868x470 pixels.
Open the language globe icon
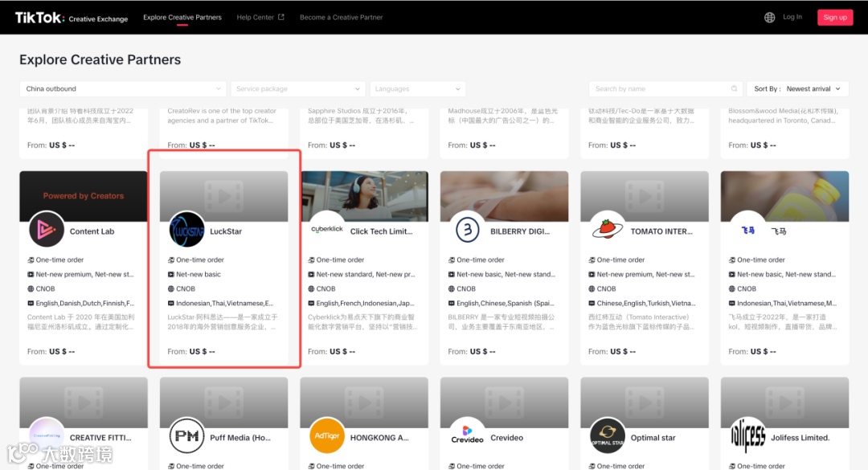click(x=769, y=18)
